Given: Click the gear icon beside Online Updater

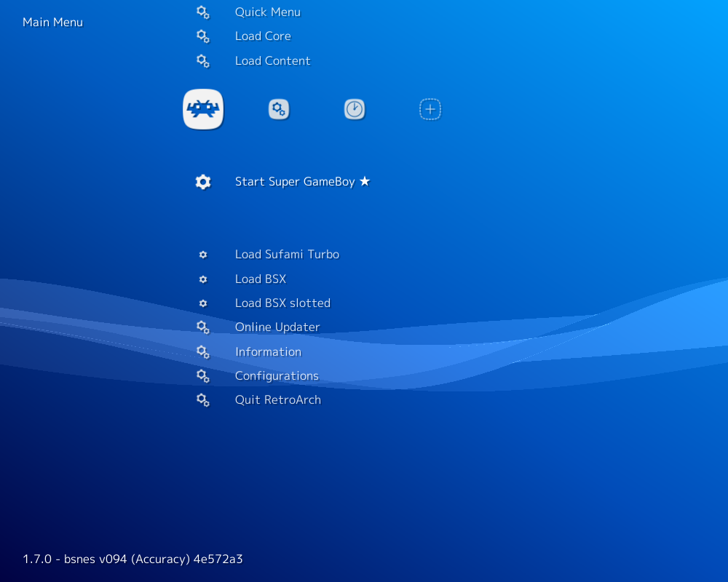Looking at the screenshot, I should coord(203,327).
